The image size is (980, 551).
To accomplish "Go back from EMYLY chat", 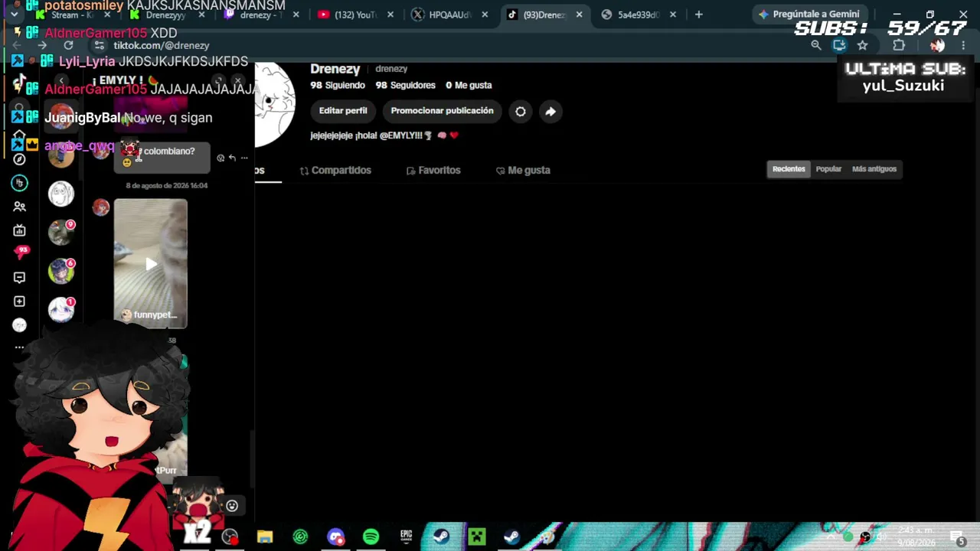I will click(61, 80).
